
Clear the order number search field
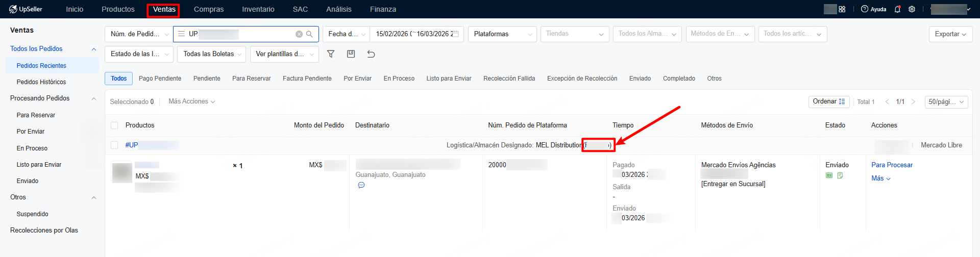299,34
